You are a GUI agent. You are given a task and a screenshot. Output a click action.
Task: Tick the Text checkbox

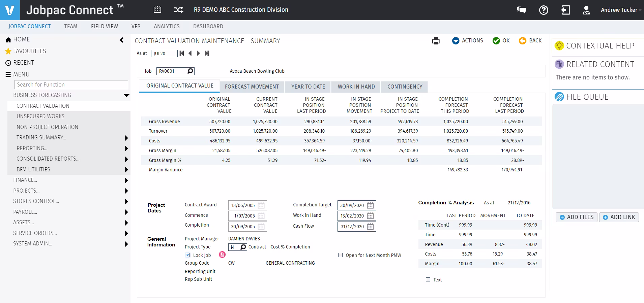pos(428,279)
